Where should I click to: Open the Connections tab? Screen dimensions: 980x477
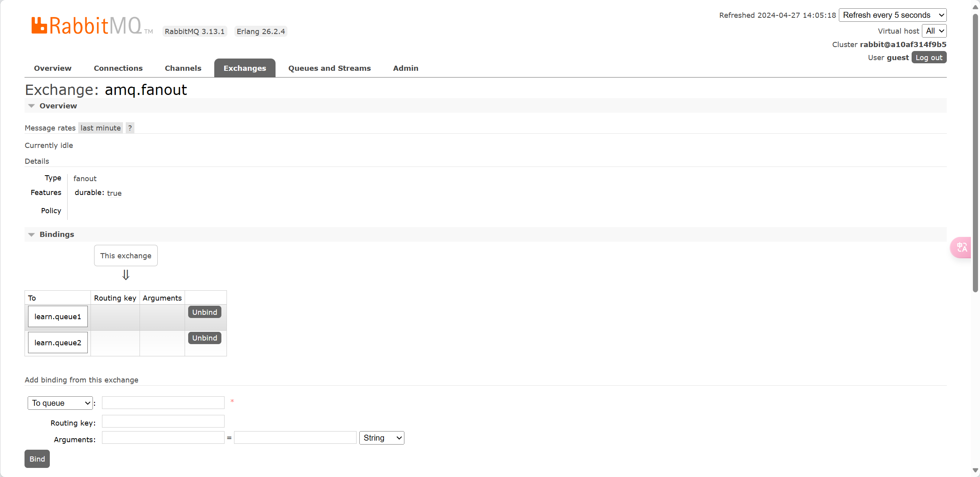(118, 68)
